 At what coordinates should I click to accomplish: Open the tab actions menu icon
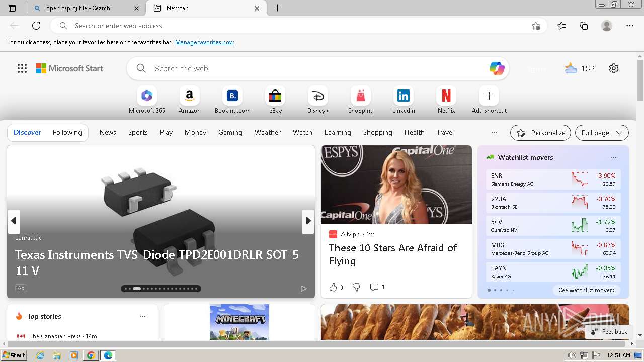(x=12, y=8)
